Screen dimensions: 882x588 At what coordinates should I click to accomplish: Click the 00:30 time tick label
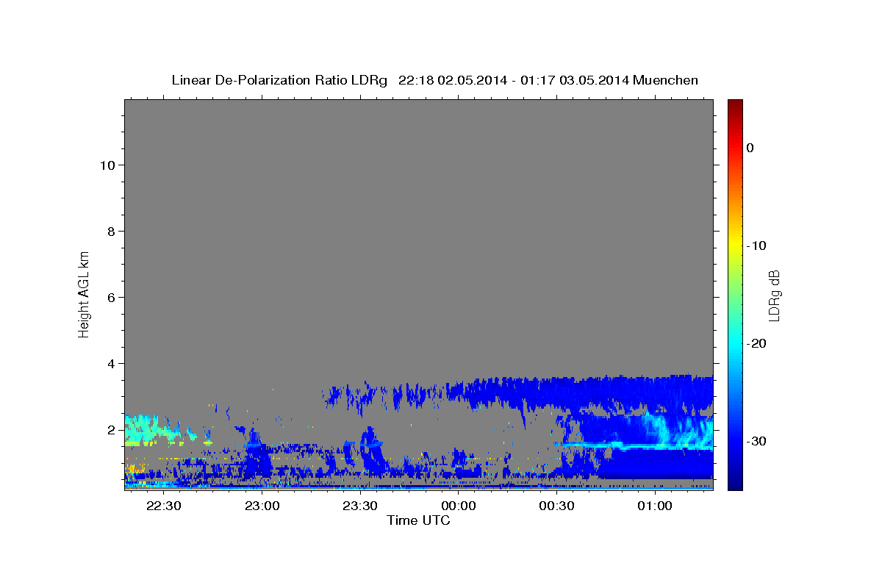coord(556,506)
